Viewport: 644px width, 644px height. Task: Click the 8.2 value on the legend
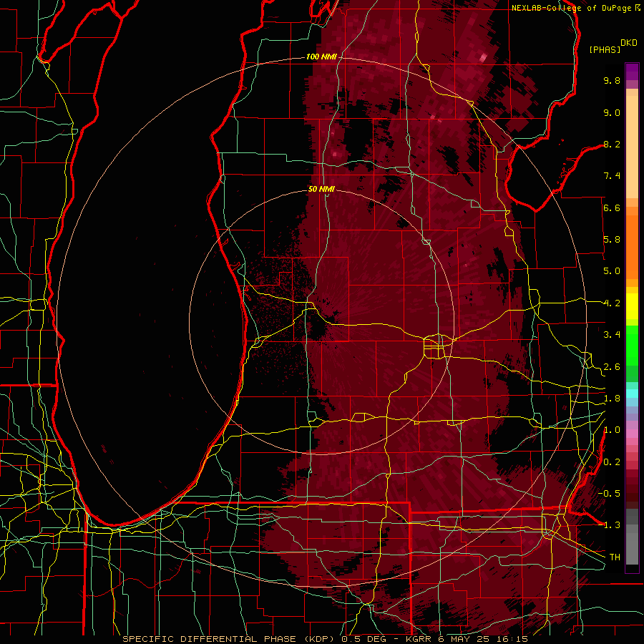[612, 144]
